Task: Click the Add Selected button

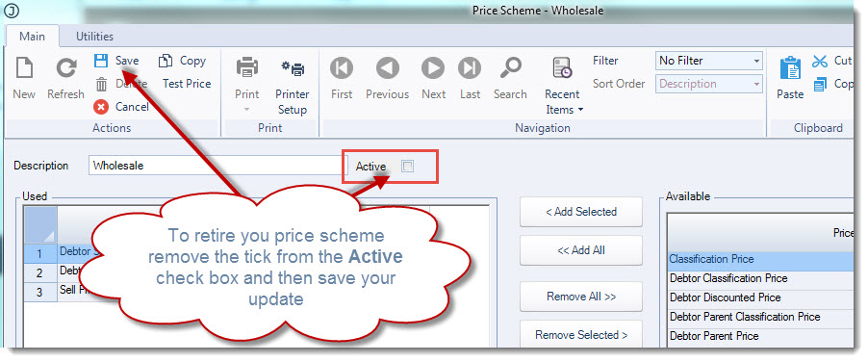Action: [580, 212]
